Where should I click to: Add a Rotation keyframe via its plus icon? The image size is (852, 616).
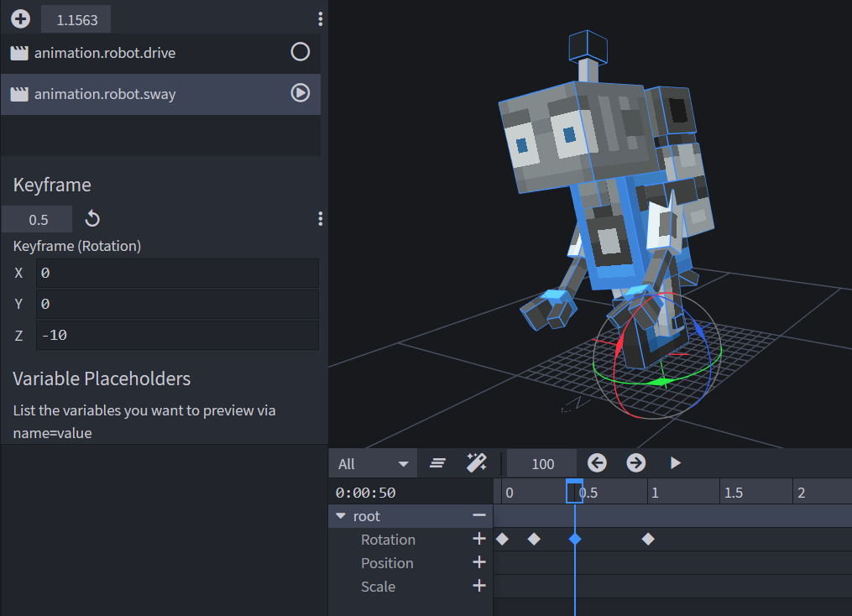479,540
